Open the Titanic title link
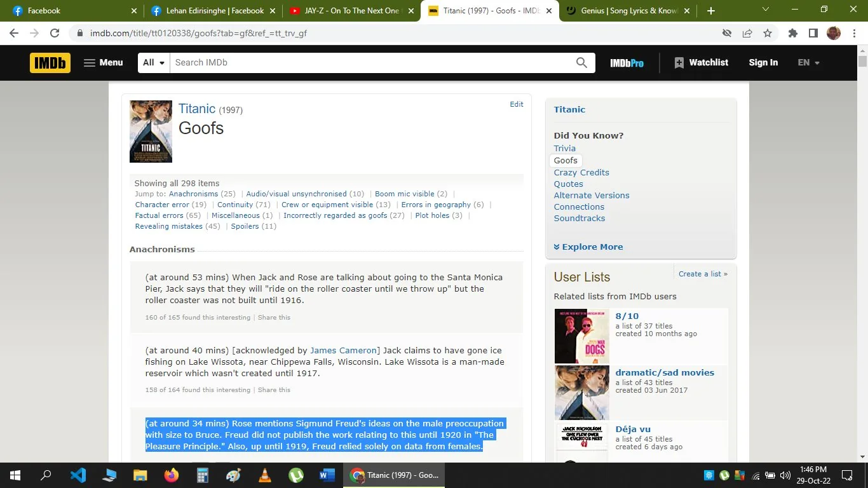 [197, 109]
